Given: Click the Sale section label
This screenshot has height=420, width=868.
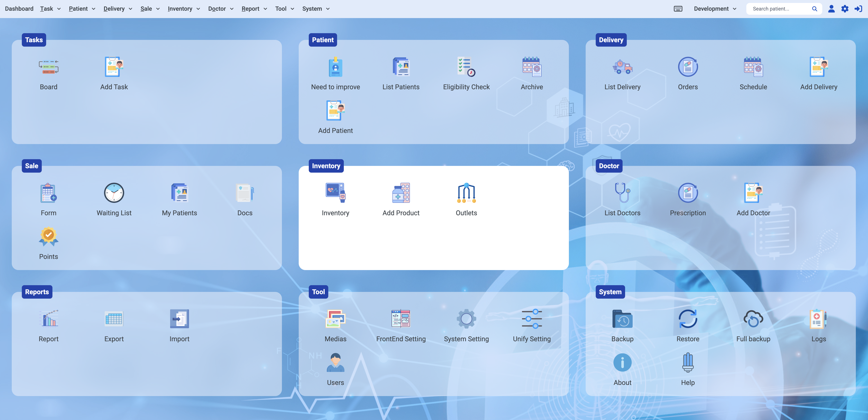Looking at the screenshot, I should (x=32, y=166).
